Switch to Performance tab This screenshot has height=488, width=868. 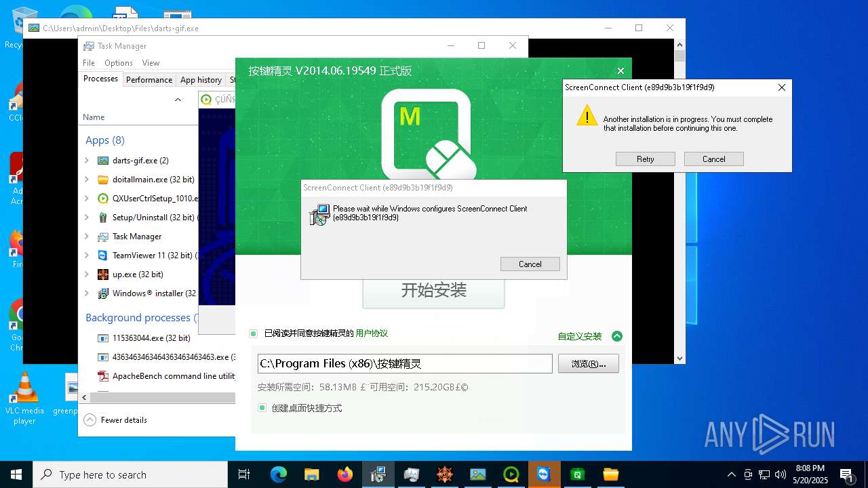coord(149,80)
